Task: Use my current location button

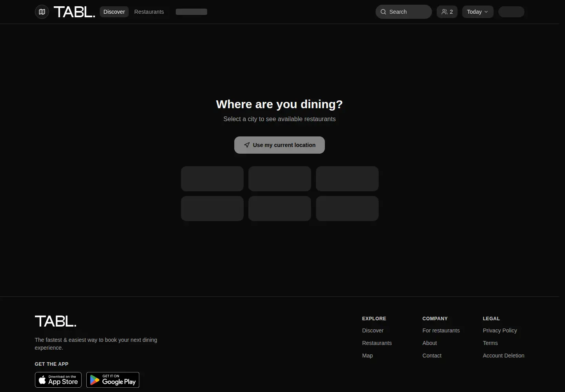Action: 279,145
